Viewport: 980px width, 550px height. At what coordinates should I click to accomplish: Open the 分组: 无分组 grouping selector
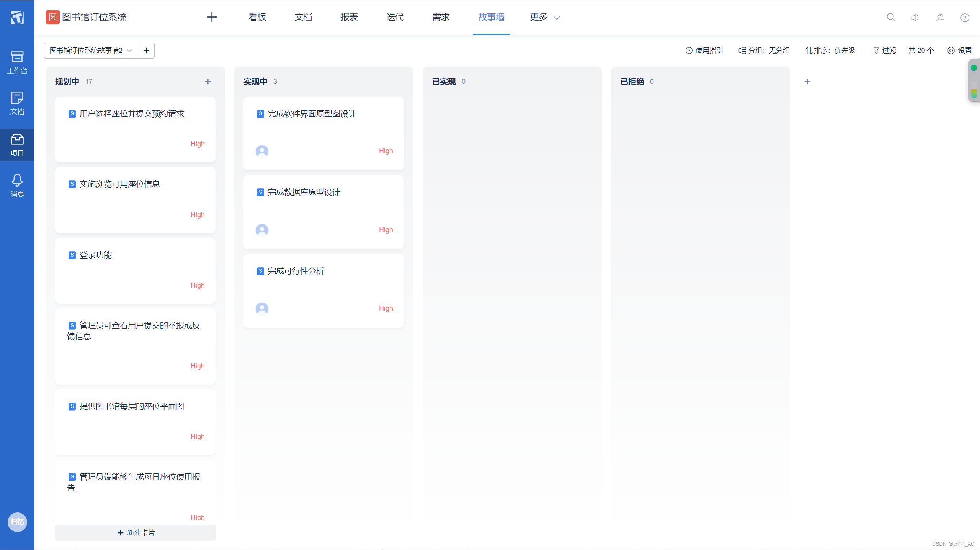click(764, 51)
